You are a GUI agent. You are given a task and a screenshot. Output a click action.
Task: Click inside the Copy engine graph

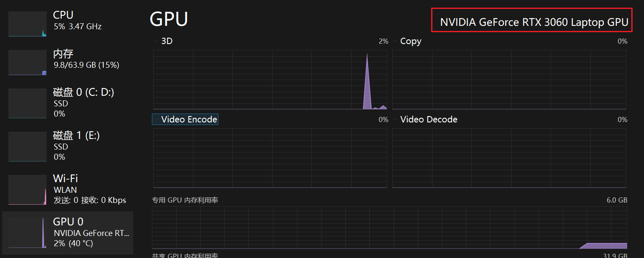pos(509,80)
